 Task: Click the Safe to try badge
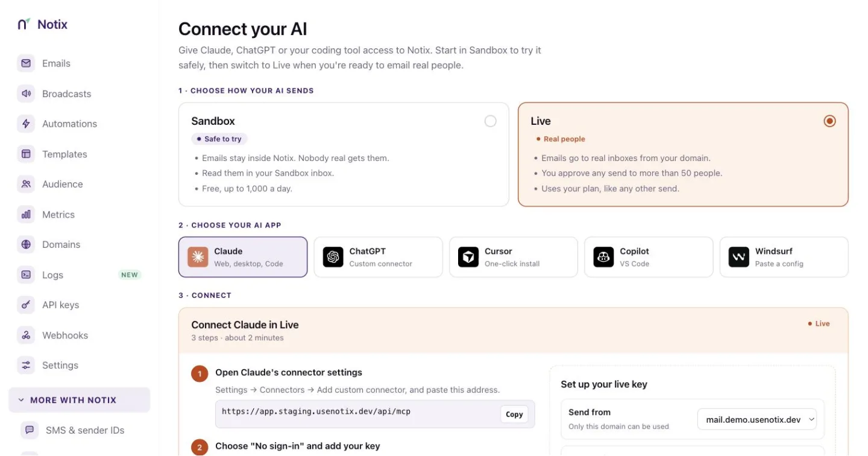[x=219, y=139]
